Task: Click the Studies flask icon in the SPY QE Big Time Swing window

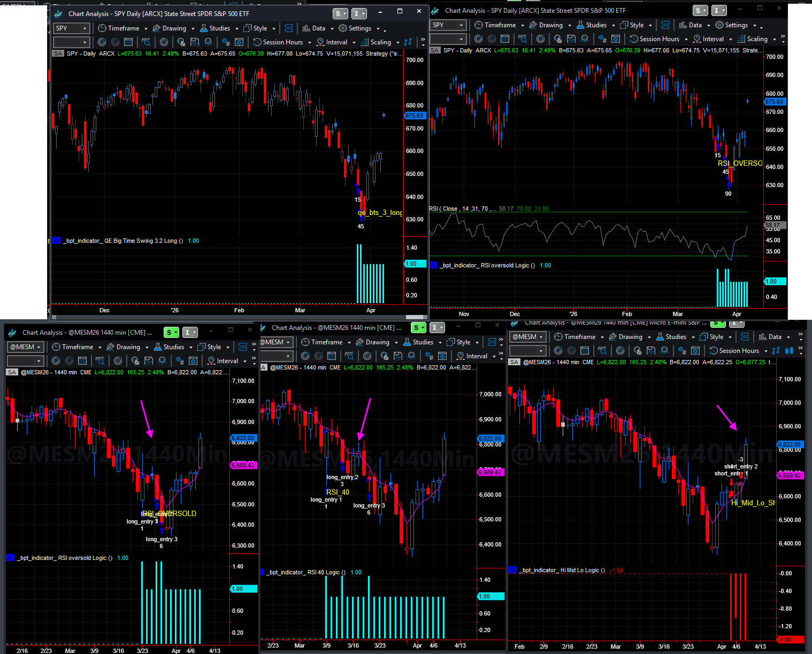Action: (204, 28)
